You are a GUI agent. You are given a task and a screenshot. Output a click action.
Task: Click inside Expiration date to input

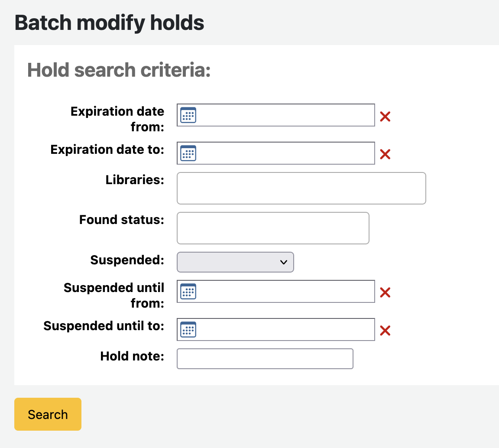pos(286,153)
